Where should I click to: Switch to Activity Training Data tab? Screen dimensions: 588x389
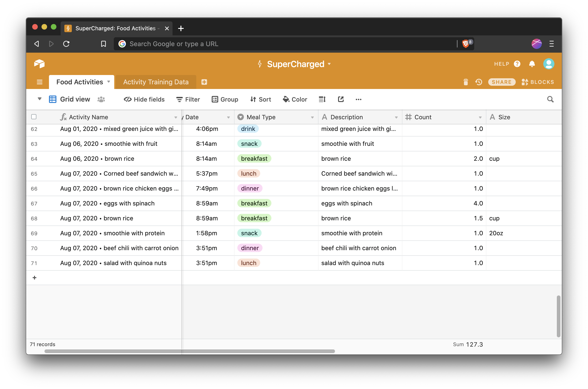pyautogui.click(x=155, y=82)
